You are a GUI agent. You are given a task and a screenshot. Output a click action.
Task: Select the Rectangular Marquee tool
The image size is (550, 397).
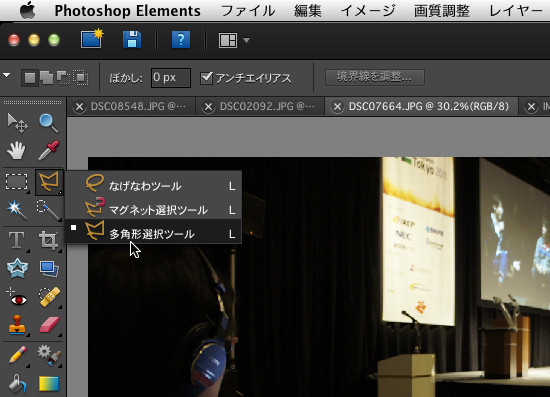pyautogui.click(x=16, y=182)
